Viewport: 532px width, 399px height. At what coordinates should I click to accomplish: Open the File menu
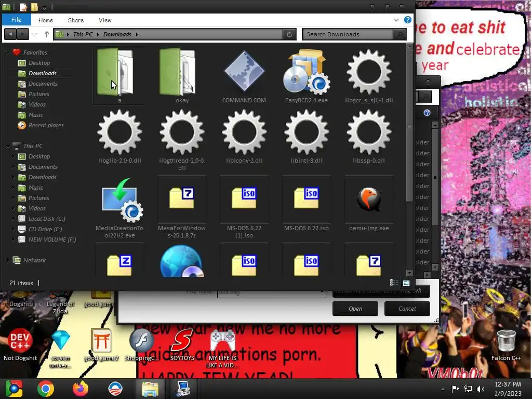point(16,20)
